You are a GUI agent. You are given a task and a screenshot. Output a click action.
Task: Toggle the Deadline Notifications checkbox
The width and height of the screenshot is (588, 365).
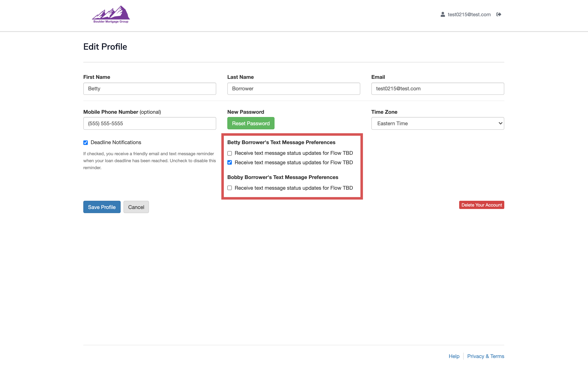point(86,143)
